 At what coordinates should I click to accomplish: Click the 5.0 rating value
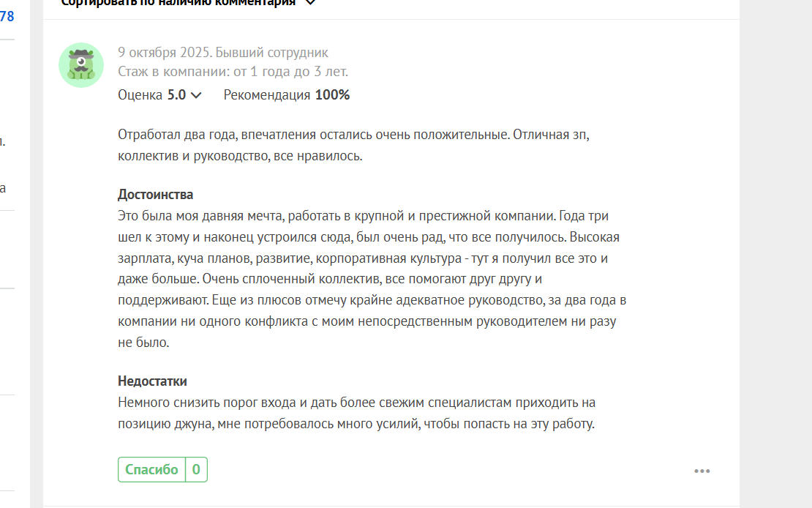pos(176,95)
